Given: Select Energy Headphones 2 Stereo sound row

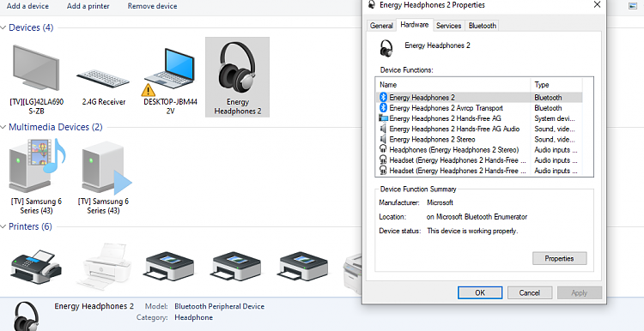Looking at the screenshot, I should (x=478, y=140).
